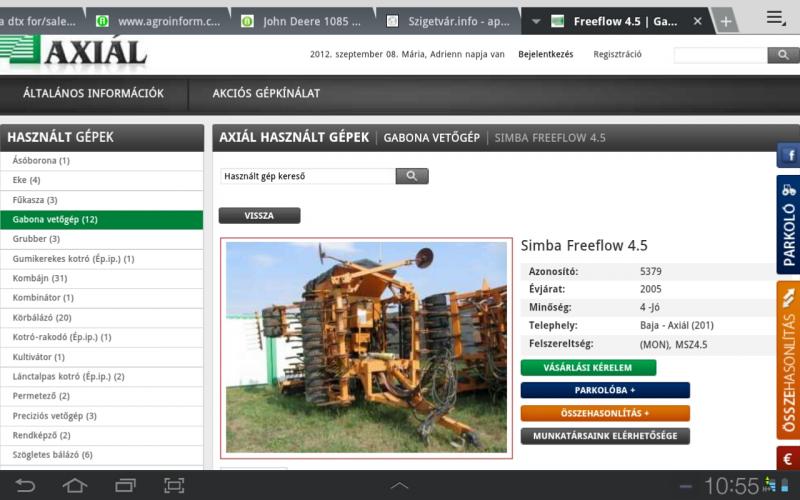Tap the screenshot capture icon

(x=174, y=485)
